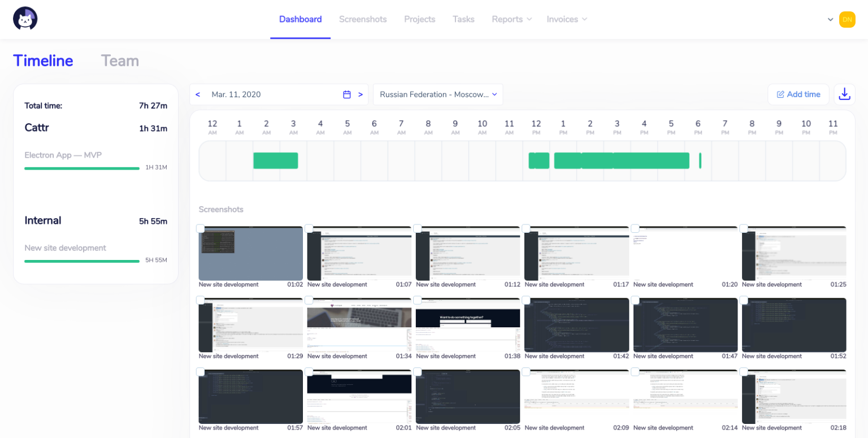Click the pencil icon inside the Add time button

tap(782, 94)
